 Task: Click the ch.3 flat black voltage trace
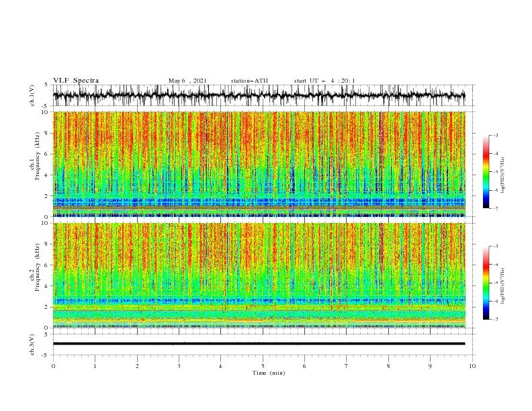259,344
